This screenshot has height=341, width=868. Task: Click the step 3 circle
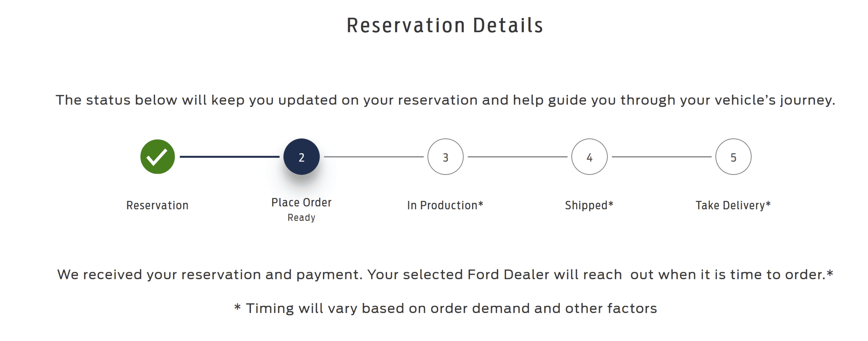445,157
